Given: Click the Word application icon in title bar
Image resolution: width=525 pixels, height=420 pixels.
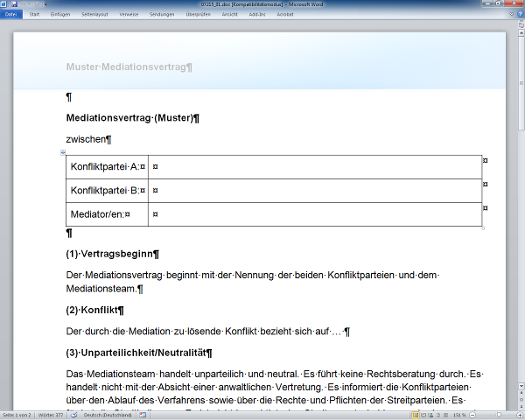Looking at the screenshot, I should click(x=5, y=4).
